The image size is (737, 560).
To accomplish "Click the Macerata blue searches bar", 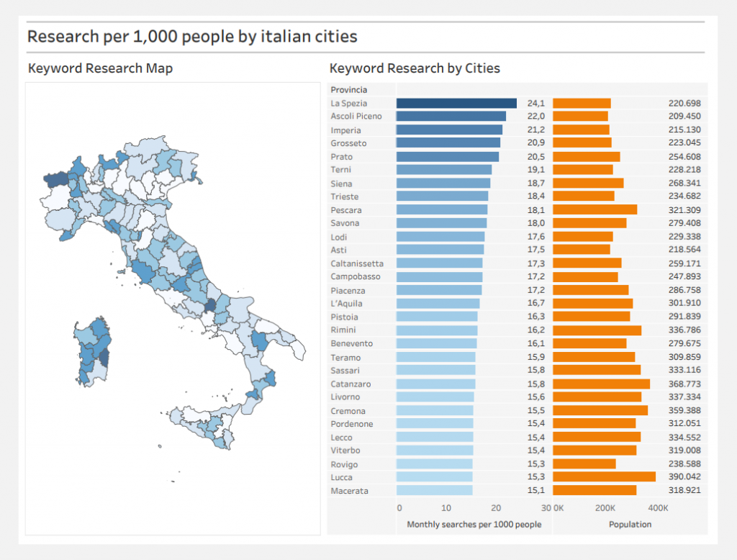I will pyautogui.click(x=434, y=490).
